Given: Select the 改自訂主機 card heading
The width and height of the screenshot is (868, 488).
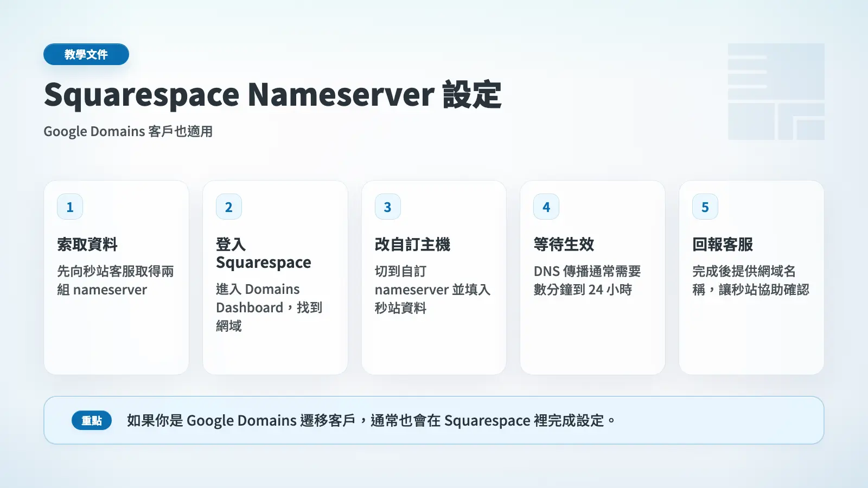Looking at the screenshot, I should [x=412, y=245].
